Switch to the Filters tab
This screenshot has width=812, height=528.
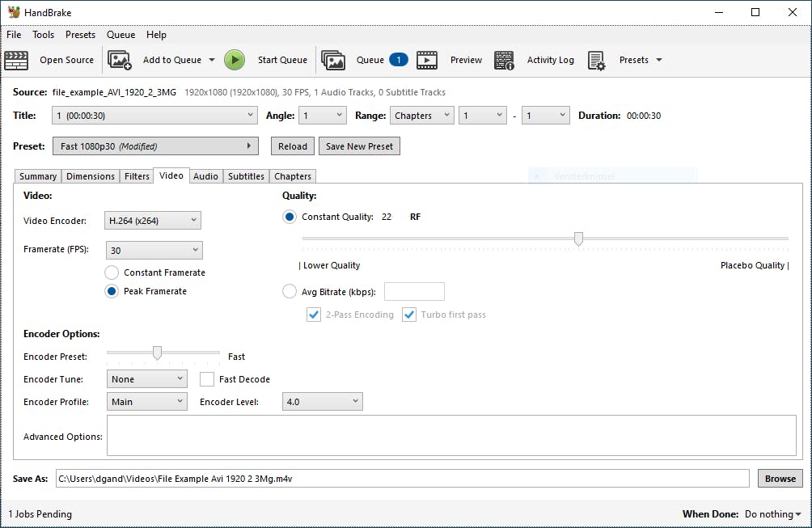pos(137,176)
